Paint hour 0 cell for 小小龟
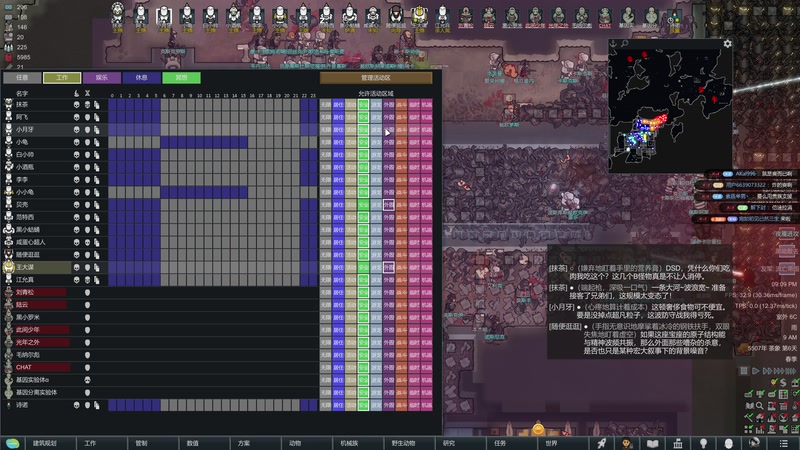The height and width of the screenshot is (450, 800). [x=113, y=192]
